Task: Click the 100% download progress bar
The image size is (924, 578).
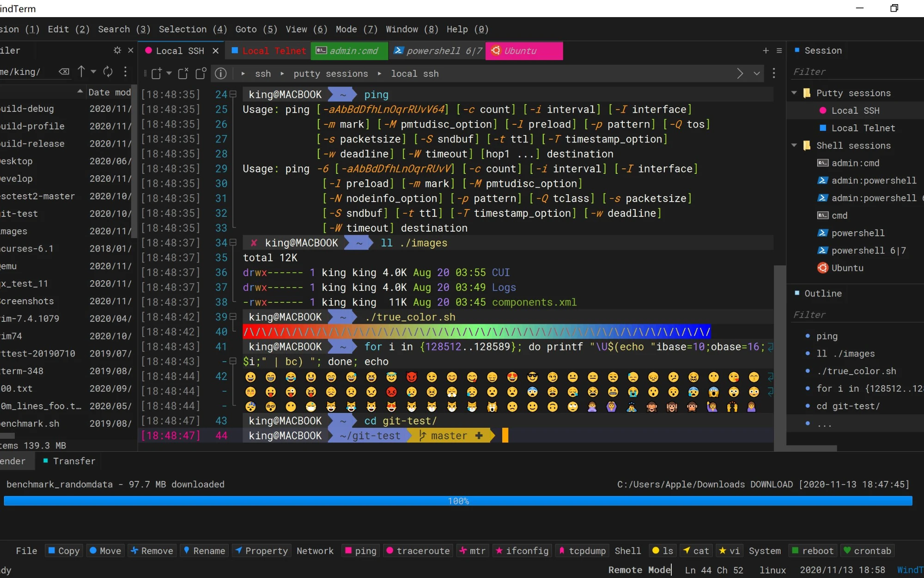Action: tap(458, 501)
